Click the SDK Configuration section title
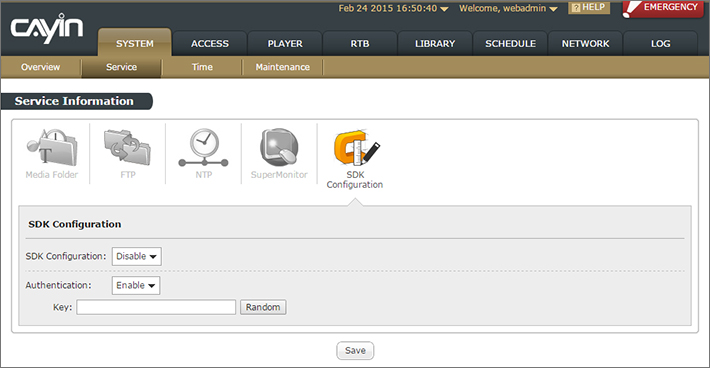 point(75,224)
